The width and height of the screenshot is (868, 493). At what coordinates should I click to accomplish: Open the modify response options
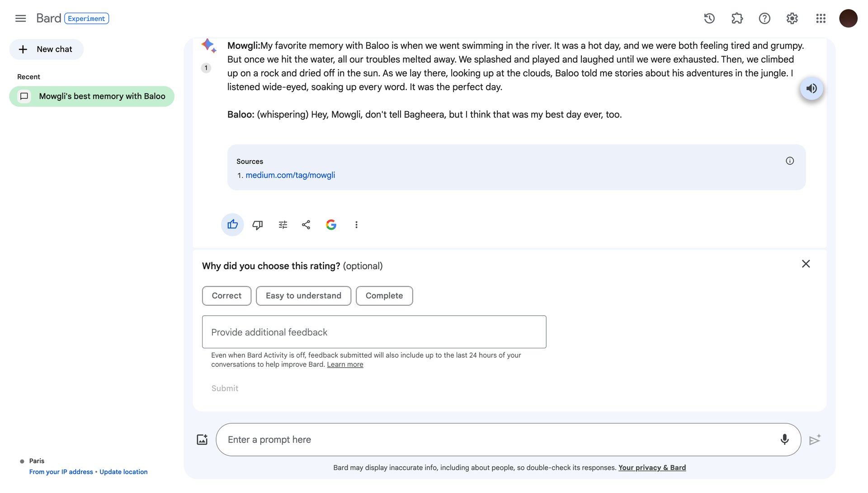[x=283, y=225]
